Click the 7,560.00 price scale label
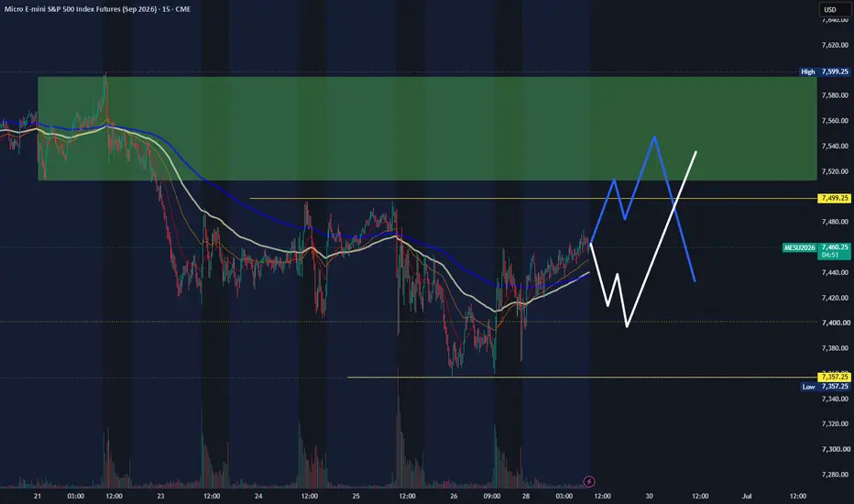 pyautogui.click(x=835, y=120)
